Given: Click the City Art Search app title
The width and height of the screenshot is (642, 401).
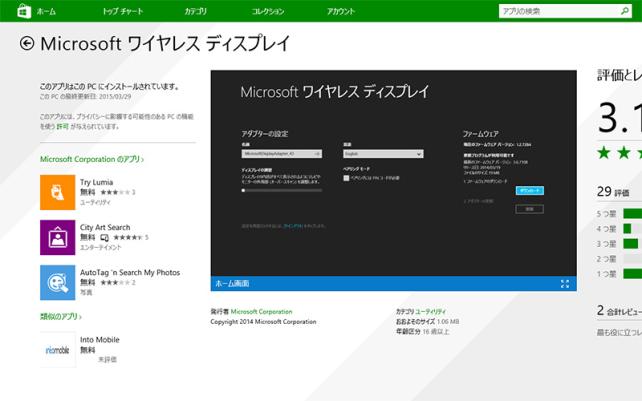Looking at the screenshot, I should (x=105, y=227).
